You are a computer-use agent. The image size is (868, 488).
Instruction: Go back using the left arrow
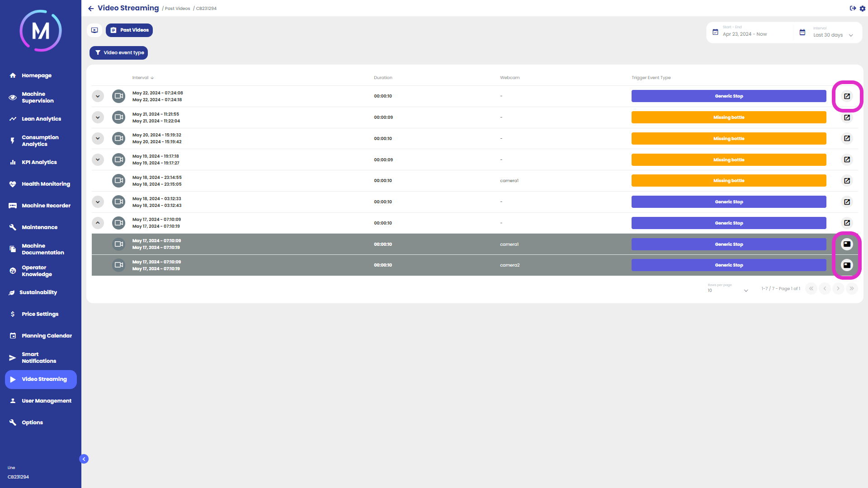point(91,9)
